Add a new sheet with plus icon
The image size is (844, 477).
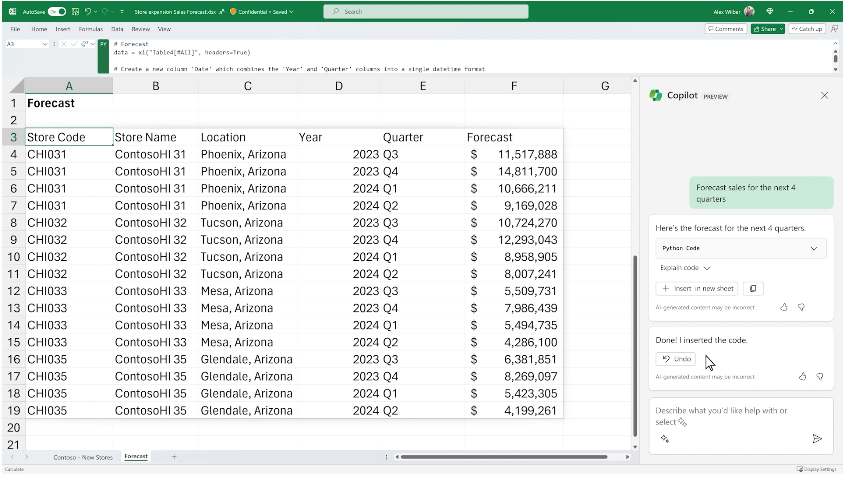point(174,457)
